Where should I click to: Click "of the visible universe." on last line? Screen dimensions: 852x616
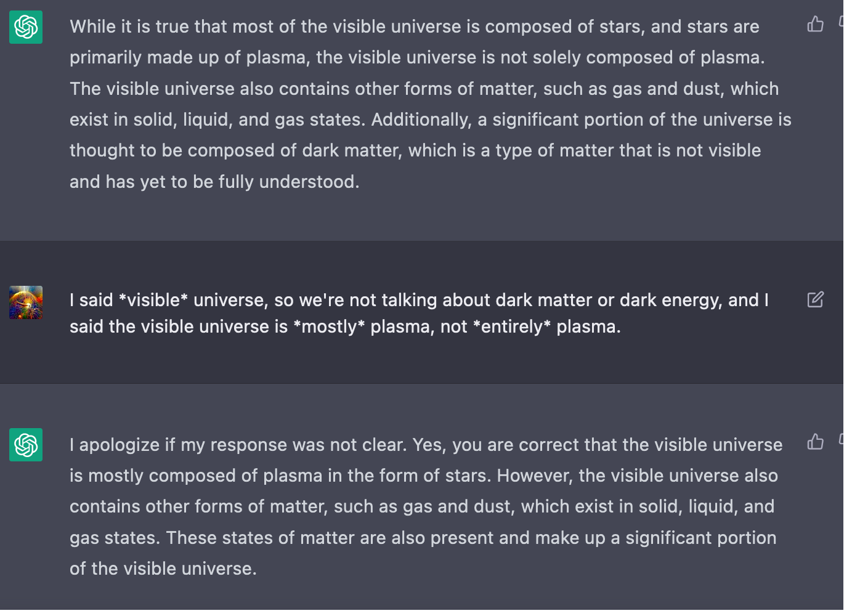pos(163,569)
